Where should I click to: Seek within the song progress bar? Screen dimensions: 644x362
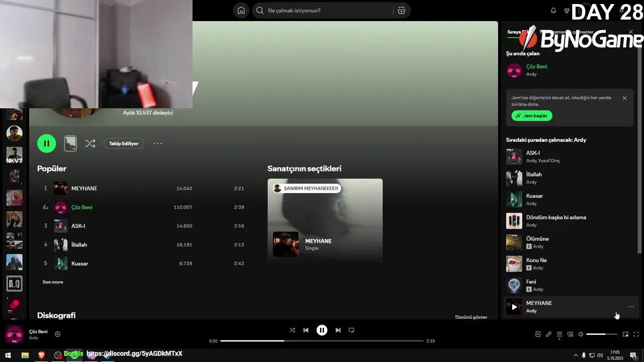322,341
